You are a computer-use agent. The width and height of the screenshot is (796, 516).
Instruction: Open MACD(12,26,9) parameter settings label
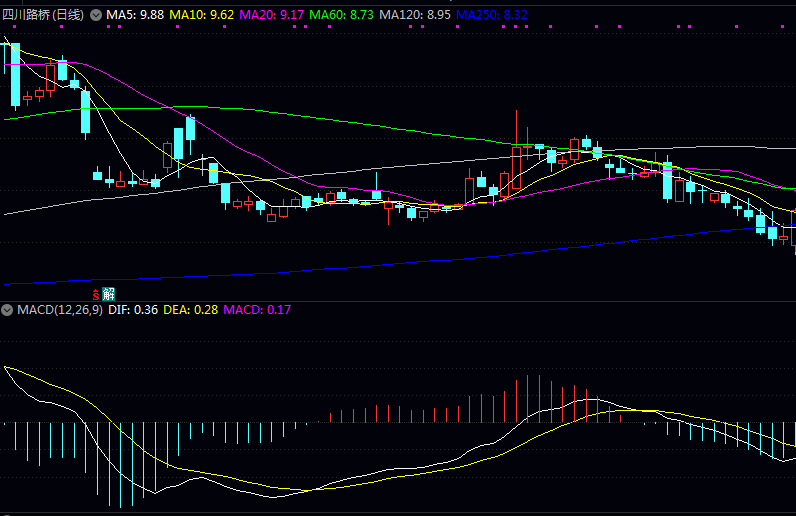tap(59, 310)
